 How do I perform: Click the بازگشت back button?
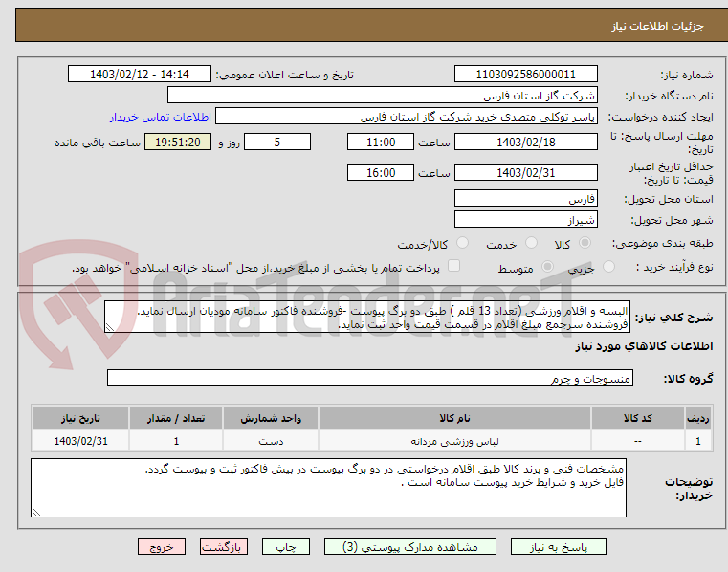(223, 546)
